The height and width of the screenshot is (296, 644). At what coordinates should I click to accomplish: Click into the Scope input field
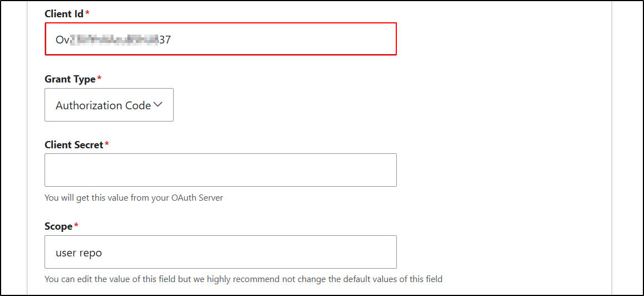[220, 252]
